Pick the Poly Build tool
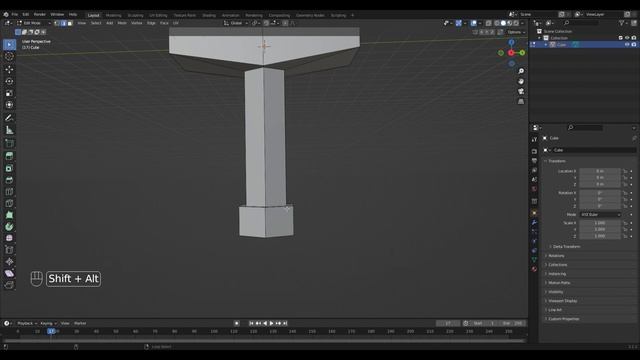640x360 pixels. (9, 215)
